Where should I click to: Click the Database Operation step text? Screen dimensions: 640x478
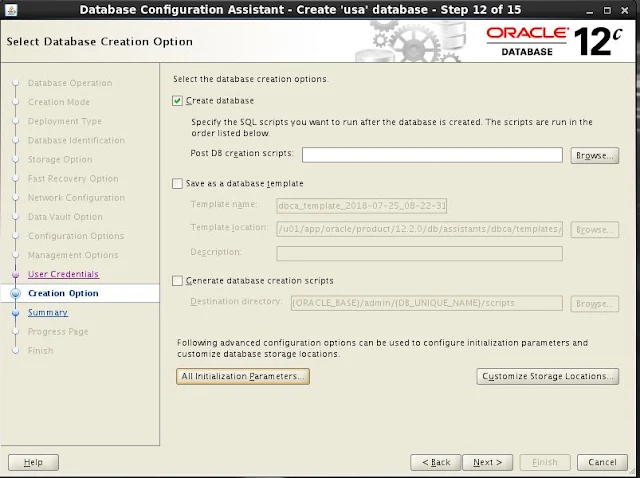70,83
